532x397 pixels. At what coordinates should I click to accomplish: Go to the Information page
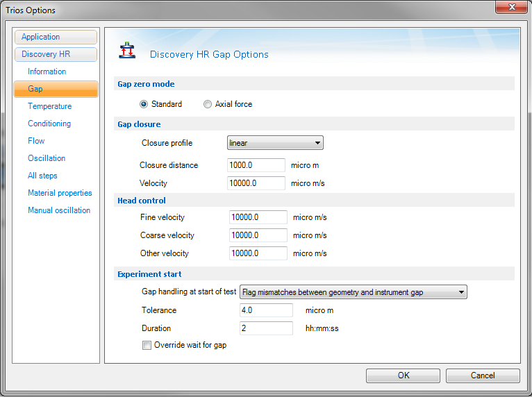click(47, 71)
